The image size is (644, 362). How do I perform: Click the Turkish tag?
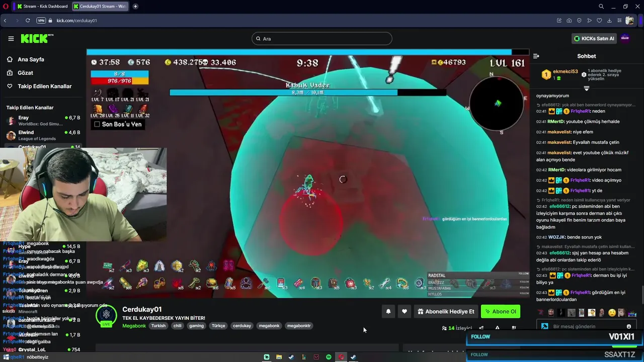point(158,326)
